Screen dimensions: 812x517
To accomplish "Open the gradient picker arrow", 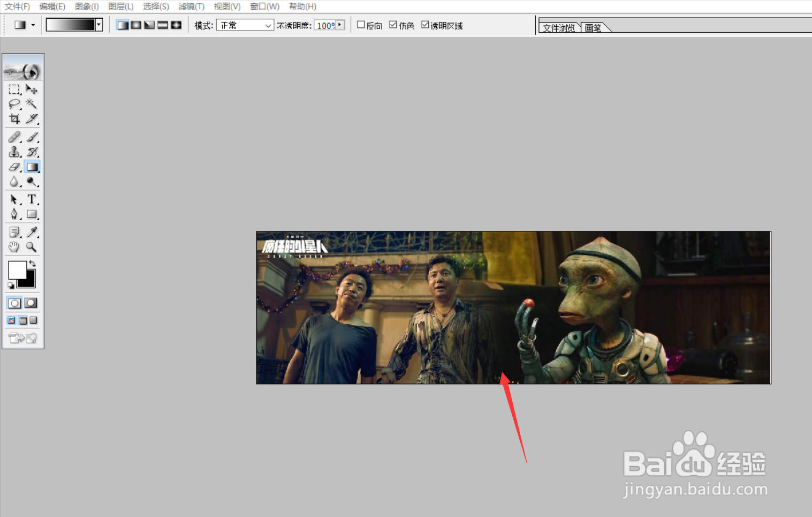I will coord(99,25).
